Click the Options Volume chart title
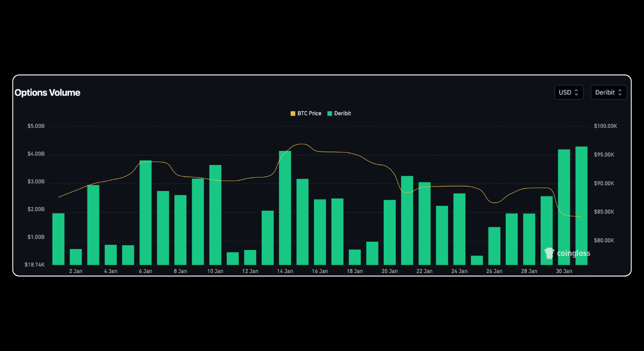Screen dimensions: 644x351 pyautogui.click(x=47, y=92)
